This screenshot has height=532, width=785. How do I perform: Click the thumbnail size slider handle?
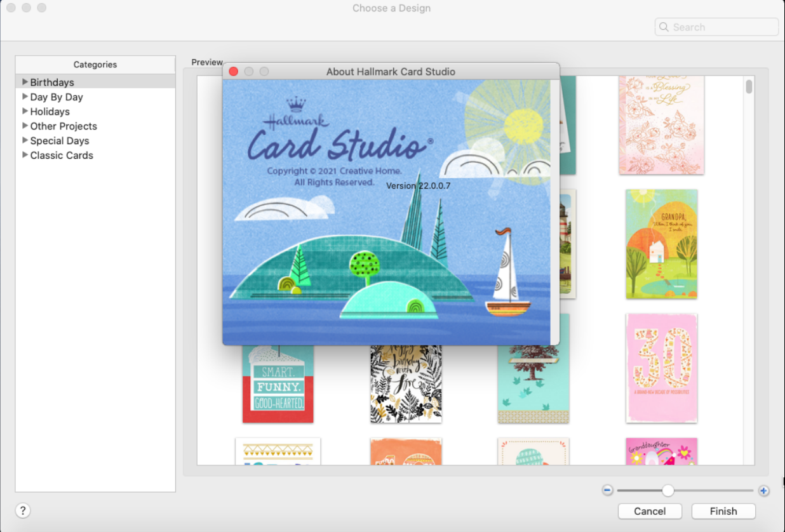tap(668, 490)
